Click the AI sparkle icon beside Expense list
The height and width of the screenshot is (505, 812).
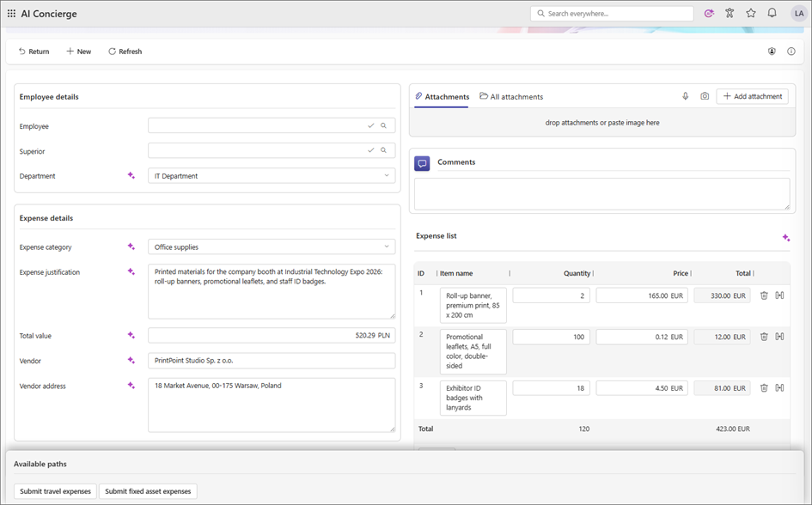pos(785,238)
